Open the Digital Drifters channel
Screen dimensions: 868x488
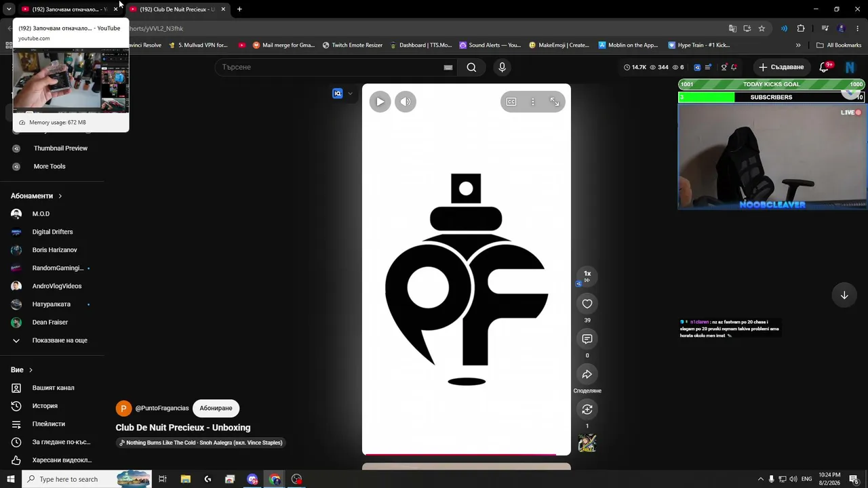pos(52,232)
